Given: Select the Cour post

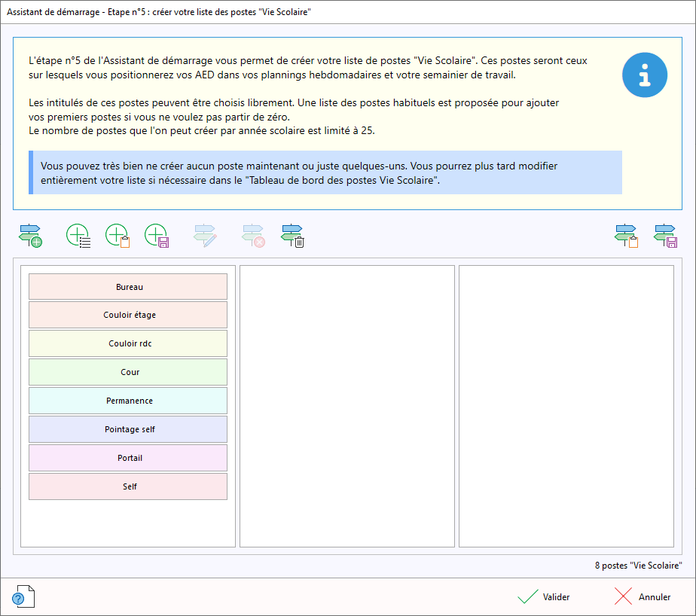Looking at the screenshot, I should [x=128, y=373].
